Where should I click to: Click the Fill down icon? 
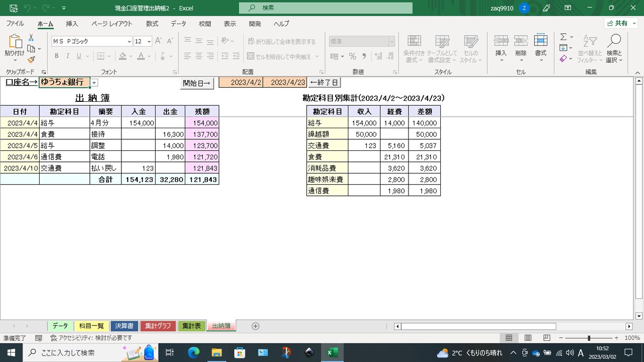click(563, 48)
